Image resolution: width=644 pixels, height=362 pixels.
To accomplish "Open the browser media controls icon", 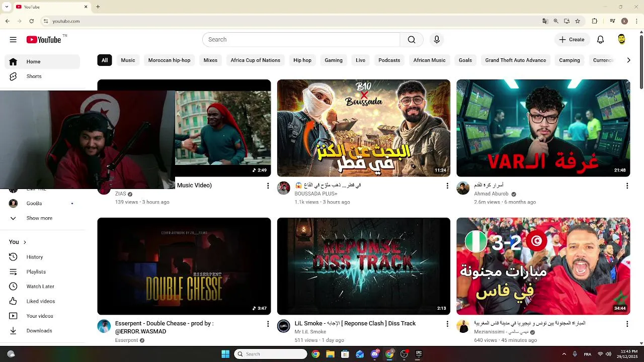I will [612, 21].
